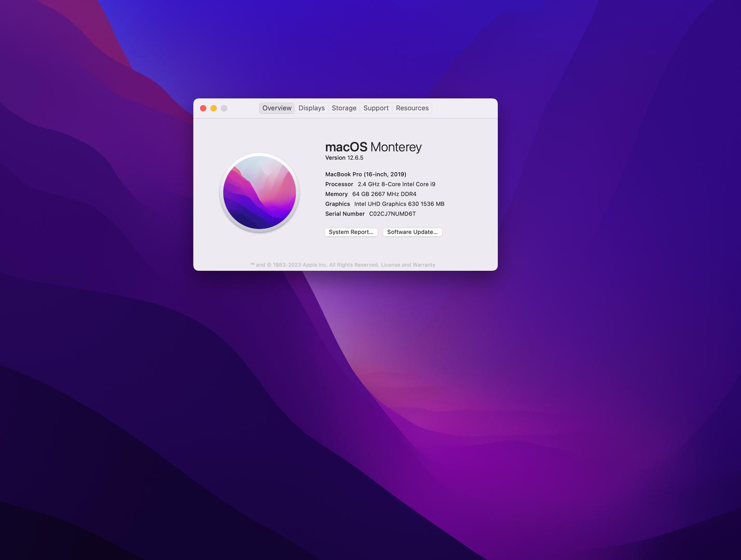Click the Version 12.6.5 text
Viewport: 741px width, 560px height.
click(x=344, y=158)
